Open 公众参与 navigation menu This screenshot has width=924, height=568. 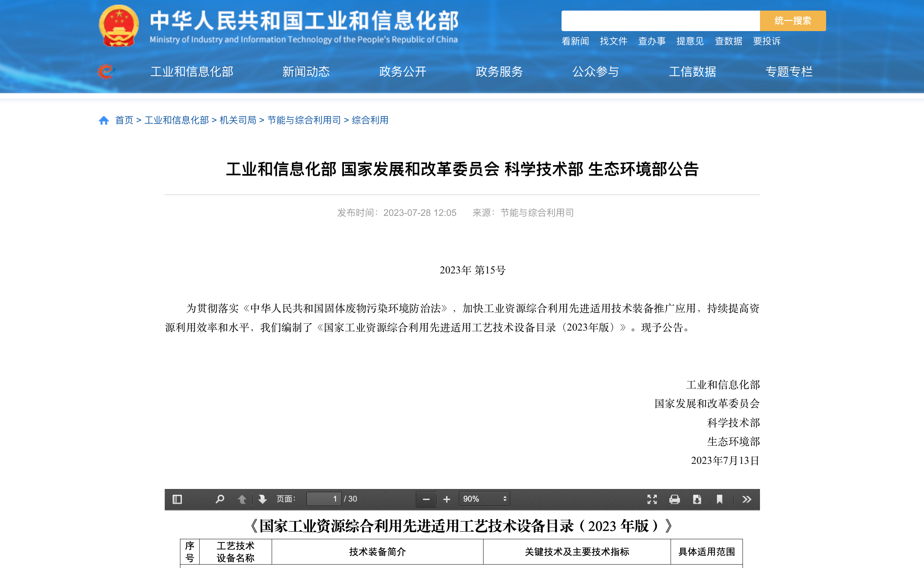596,71
